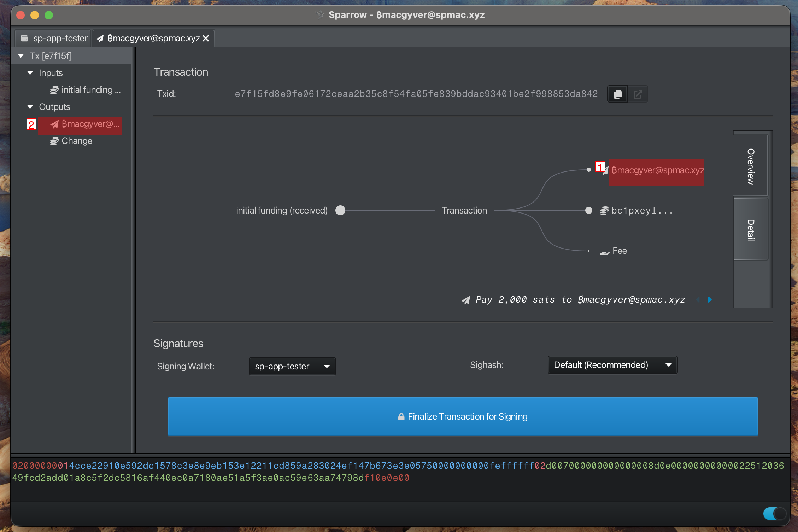Image resolution: width=798 pixels, height=532 pixels.
Task: Open the Signing Wallet dropdown
Action: click(292, 366)
